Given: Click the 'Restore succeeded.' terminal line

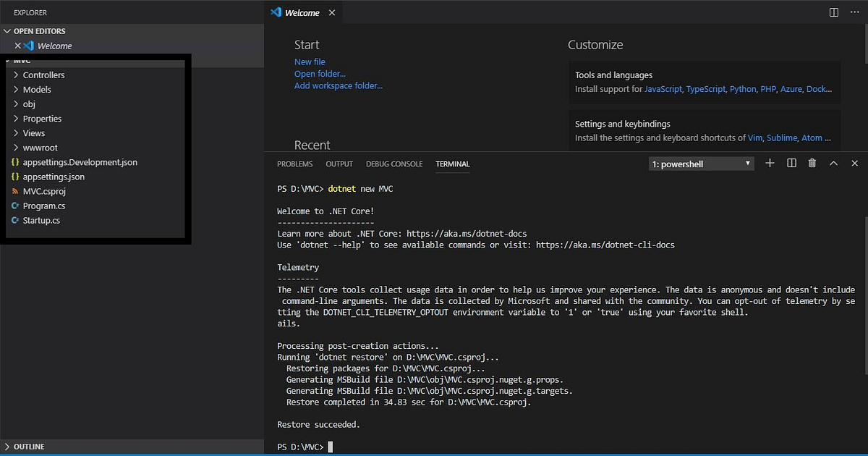Looking at the screenshot, I should tap(318, 425).
